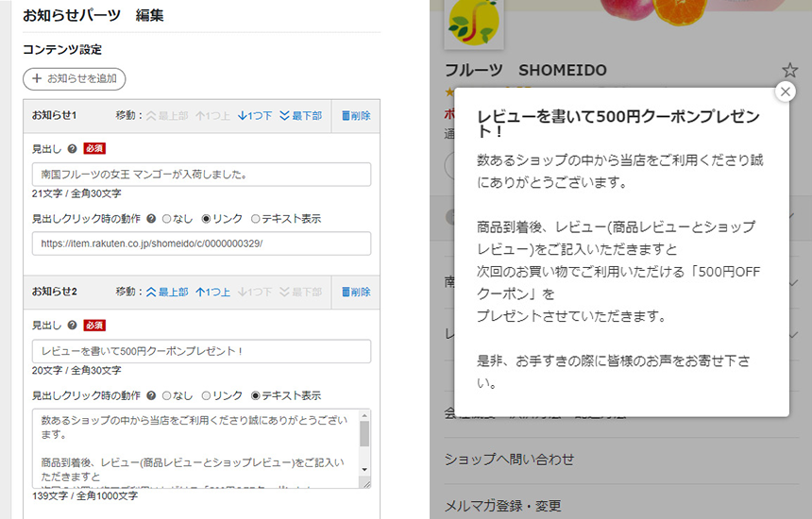Delete お知らせ2 using its 削除 icon

point(356,293)
